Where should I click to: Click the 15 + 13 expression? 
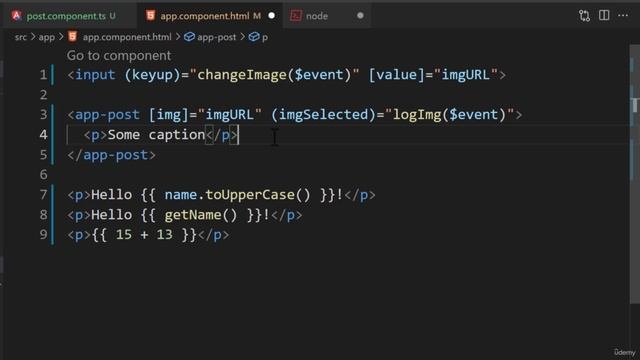tap(144, 235)
